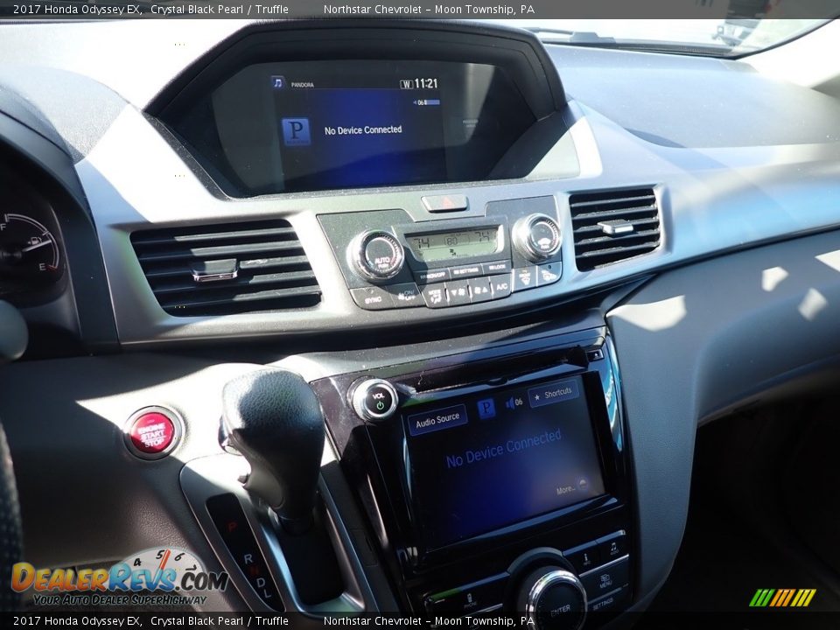The image size is (840, 630).
Task: Push the right temperature knob
Action: point(536,236)
